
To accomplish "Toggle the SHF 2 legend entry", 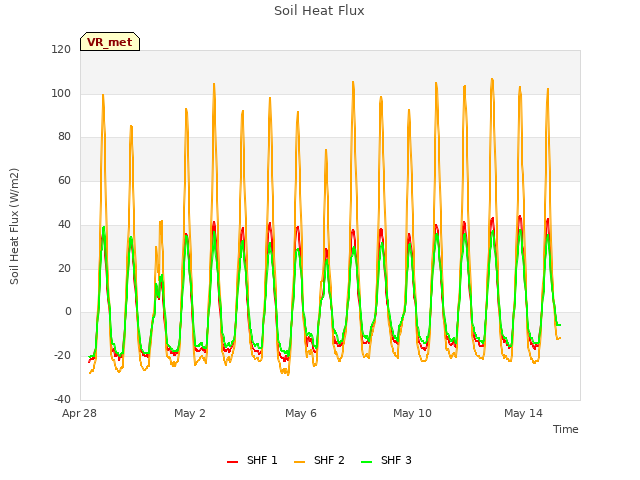I will pyautogui.click(x=319, y=460).
